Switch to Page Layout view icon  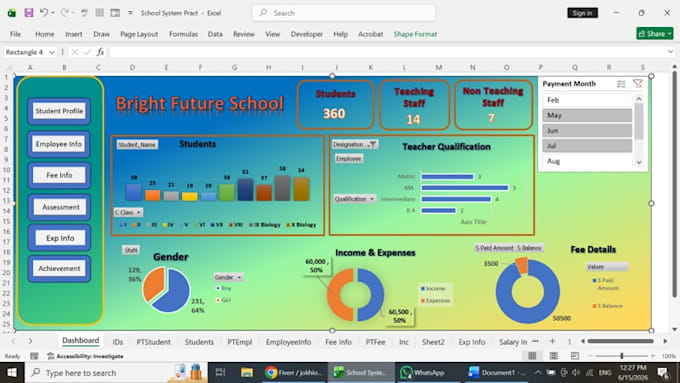point(554,356)
